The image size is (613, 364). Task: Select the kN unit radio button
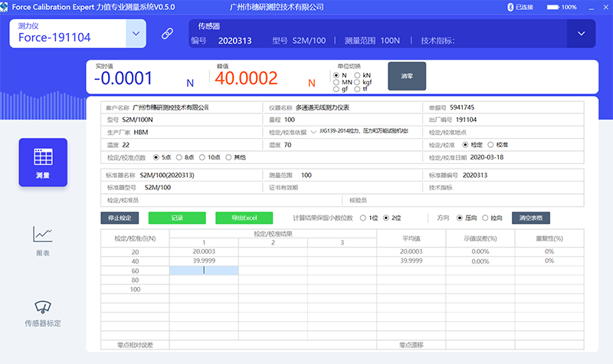[x=357, y=75]
